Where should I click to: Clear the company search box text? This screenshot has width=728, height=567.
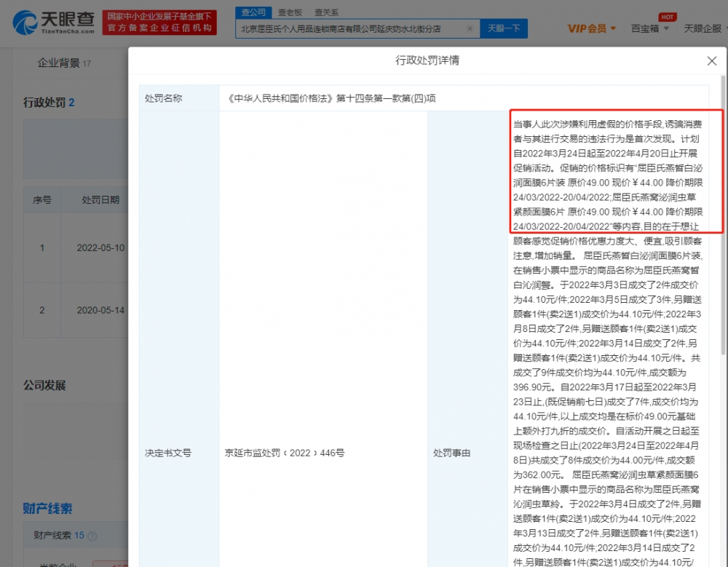pyautogui.click(x=470, y=29)
